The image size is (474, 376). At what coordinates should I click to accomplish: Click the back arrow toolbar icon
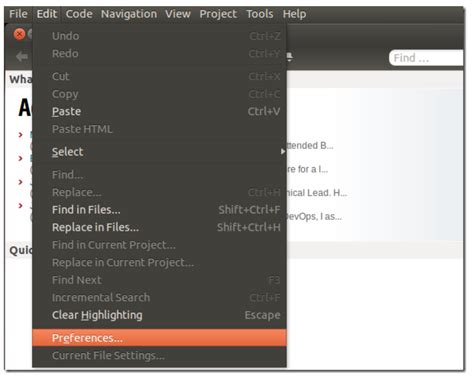click(22, 57)
